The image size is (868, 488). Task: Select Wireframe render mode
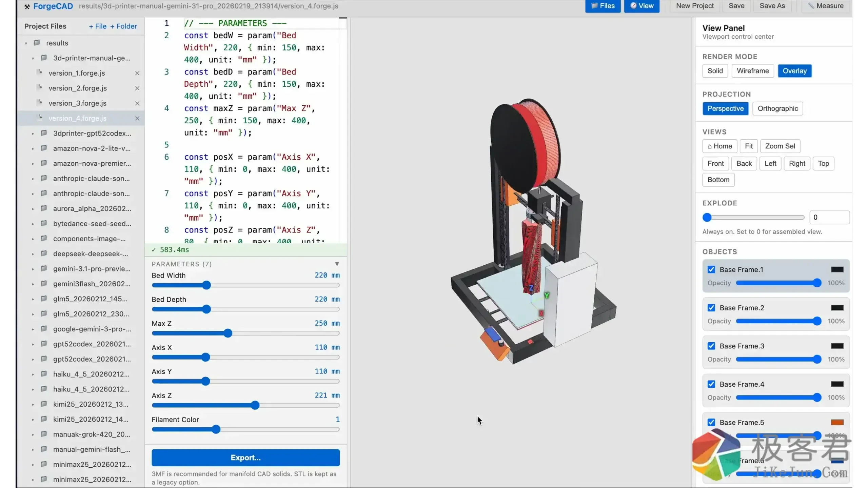(752, 71)
